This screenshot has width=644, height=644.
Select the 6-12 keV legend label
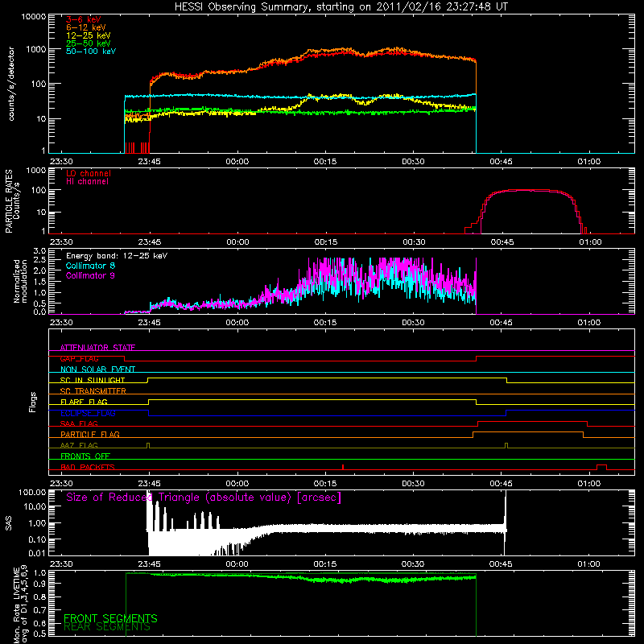(86, 27)
